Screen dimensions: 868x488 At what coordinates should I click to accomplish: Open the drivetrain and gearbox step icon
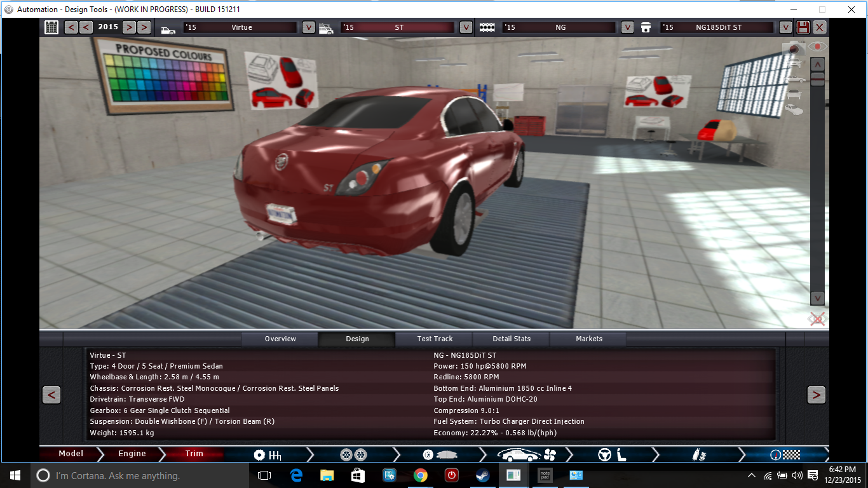click(268, 455)
